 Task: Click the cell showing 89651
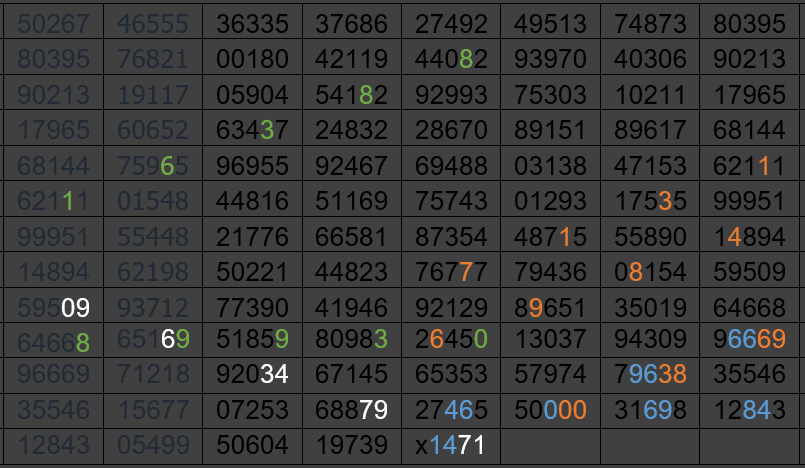point(550,305)
